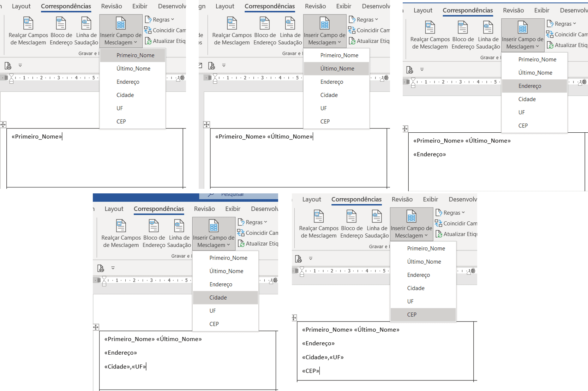Viewport: 588px width, 391px height.
Task: Click Realçar Campos de Mesclagem in the Primeiro_Nome-highlighted panel
Action: [x=28, y=31]
